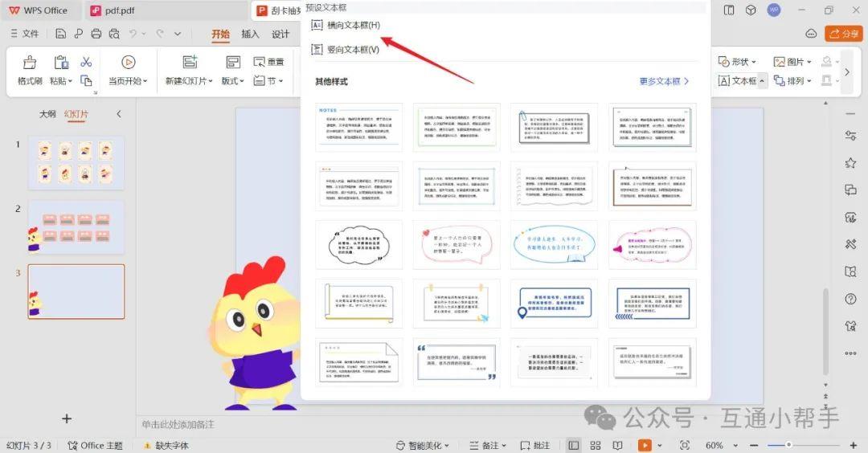This screenshot has width=868, height=453.
Task: Click the Office Theme (Office 主题) status entry
Action: pos(95,445)
